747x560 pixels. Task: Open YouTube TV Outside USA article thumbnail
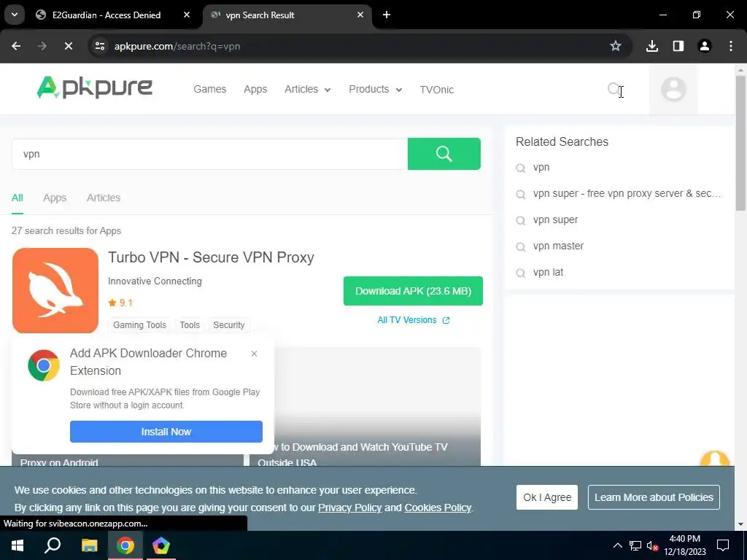(x=365, y=406)
